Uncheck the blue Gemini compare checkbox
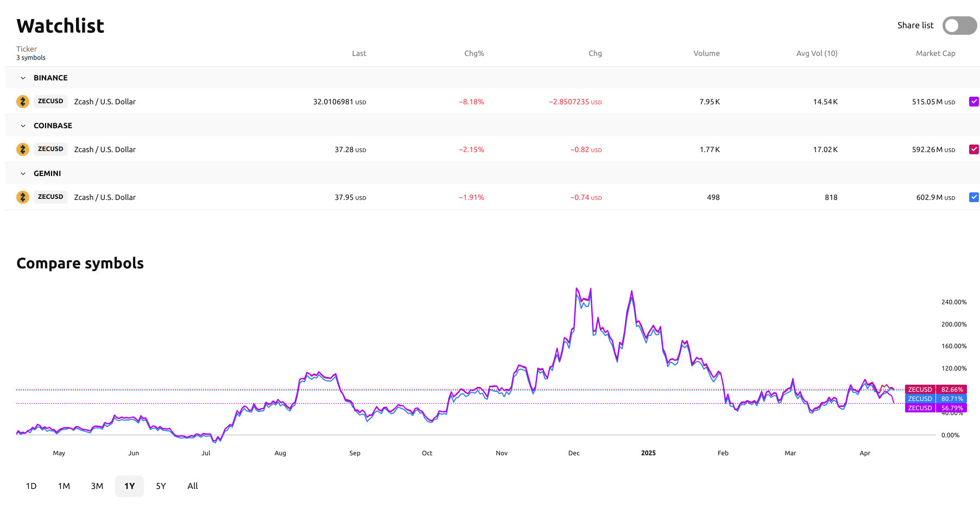The height and width of the screenshot is (508, 980). (x=974, y=197)
